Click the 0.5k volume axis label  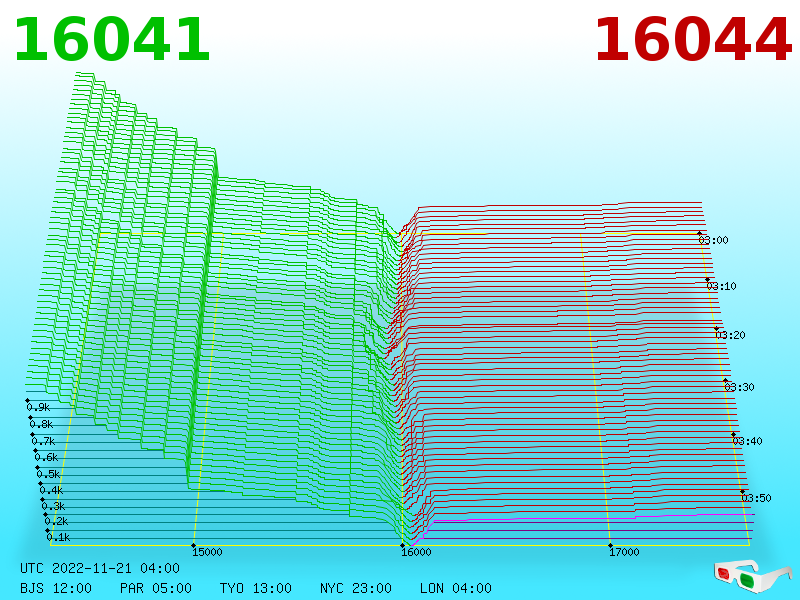pos(48,474)
